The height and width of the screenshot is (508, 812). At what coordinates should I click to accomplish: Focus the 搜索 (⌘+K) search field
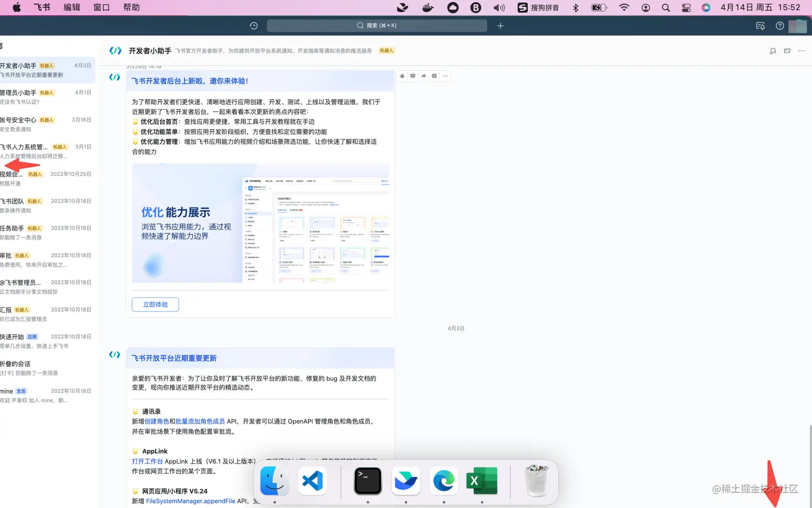(x=377, y=26)
